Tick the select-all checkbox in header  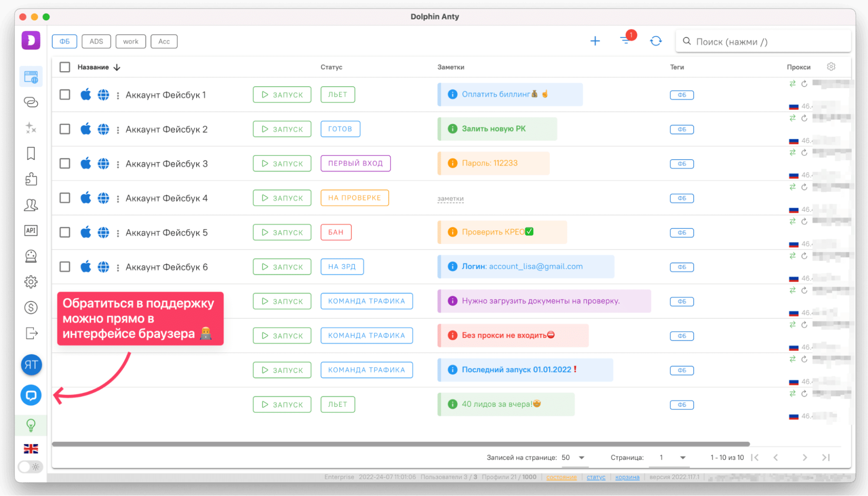click(x=65, y=67)
